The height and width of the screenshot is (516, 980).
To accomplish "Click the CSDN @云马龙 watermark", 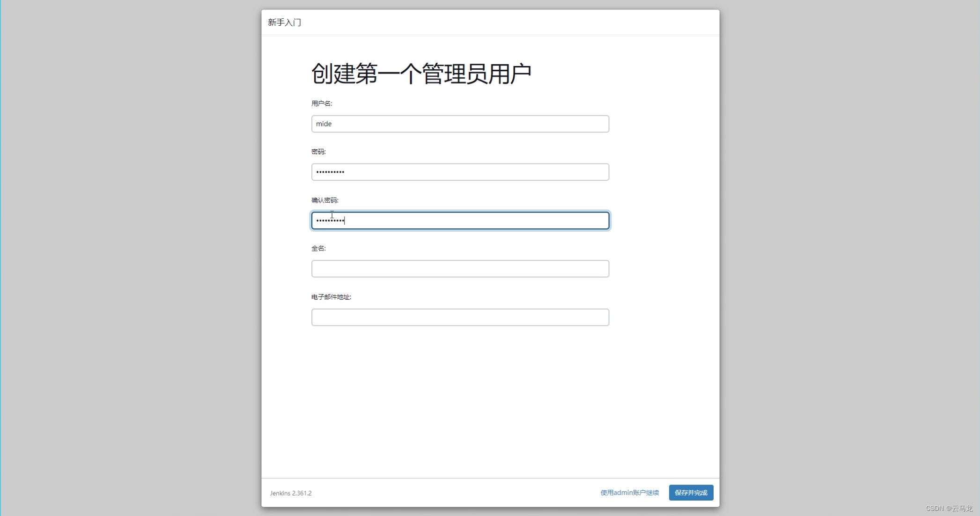I will click(949, 509).
